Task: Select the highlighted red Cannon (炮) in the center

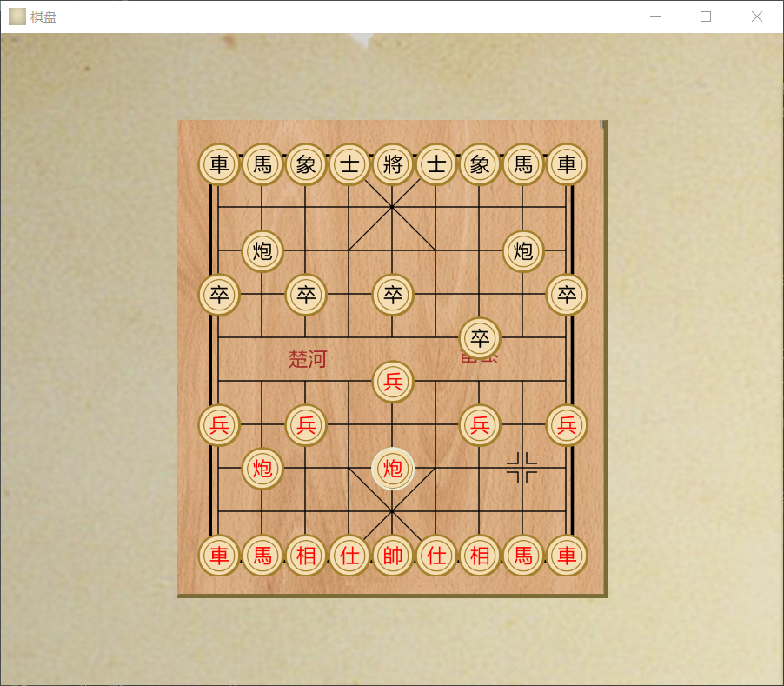Action: pos(393,470)
